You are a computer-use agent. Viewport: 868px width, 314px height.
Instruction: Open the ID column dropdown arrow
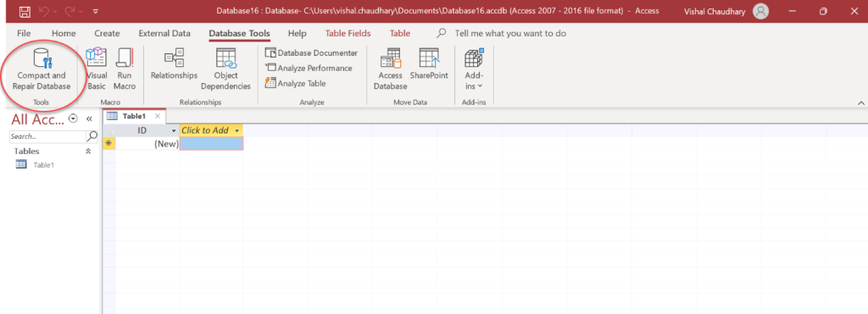pos(175,130)
